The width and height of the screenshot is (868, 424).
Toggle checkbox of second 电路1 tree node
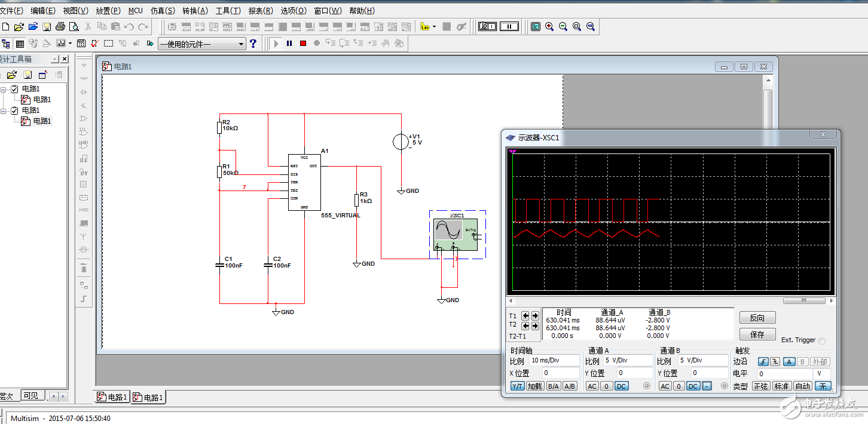click(x=15, y=110)
